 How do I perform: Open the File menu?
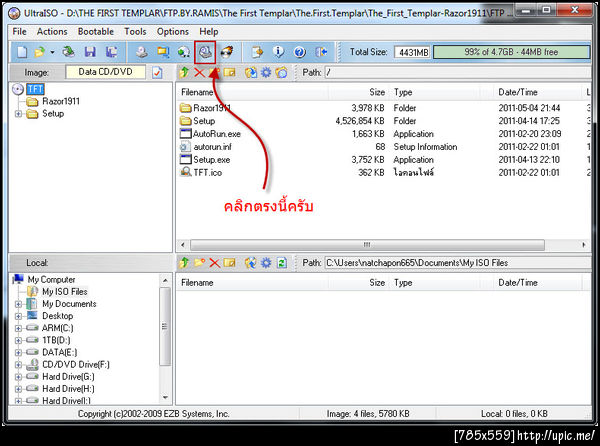pos(20,31)
